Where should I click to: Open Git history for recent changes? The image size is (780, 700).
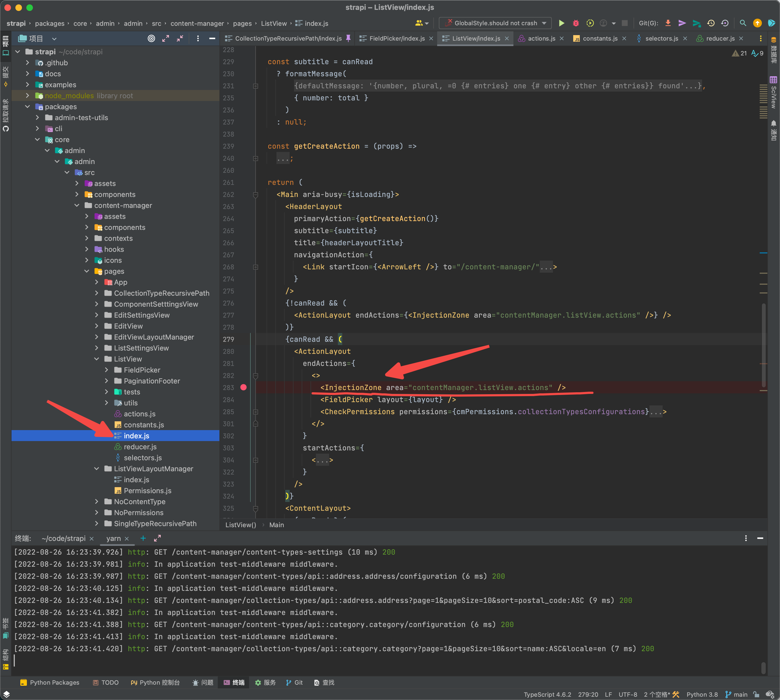pyautogui.click(x=710, y=23)
